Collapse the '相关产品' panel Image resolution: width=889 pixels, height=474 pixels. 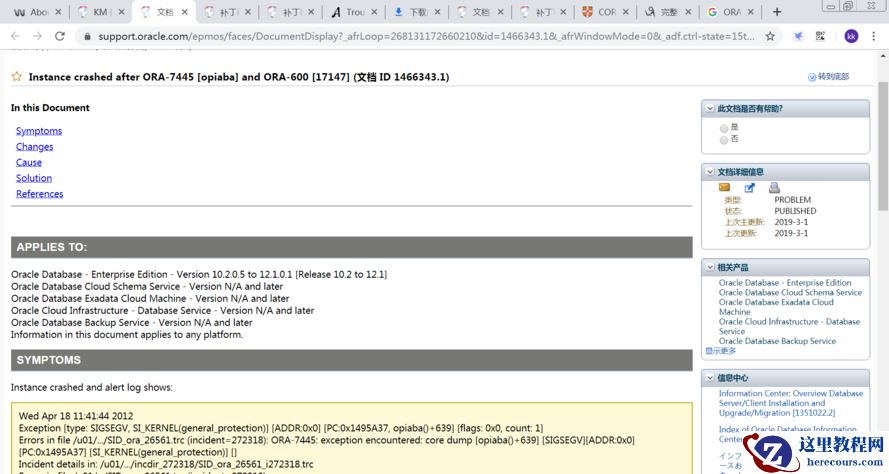pyautogui.click(x=710, y=267)
